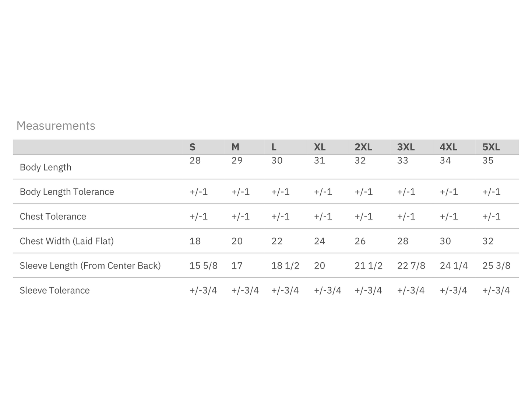Click sleeve length 22 7/8 for 3XL
This screenshot has height=414, width=532.
coord(411,266)
